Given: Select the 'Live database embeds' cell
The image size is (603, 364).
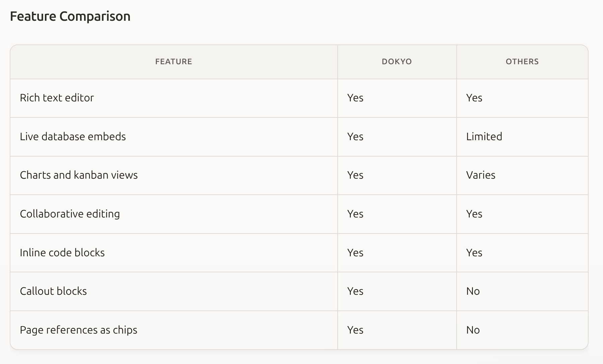Looking at the screenshot, I should point(174,137).
